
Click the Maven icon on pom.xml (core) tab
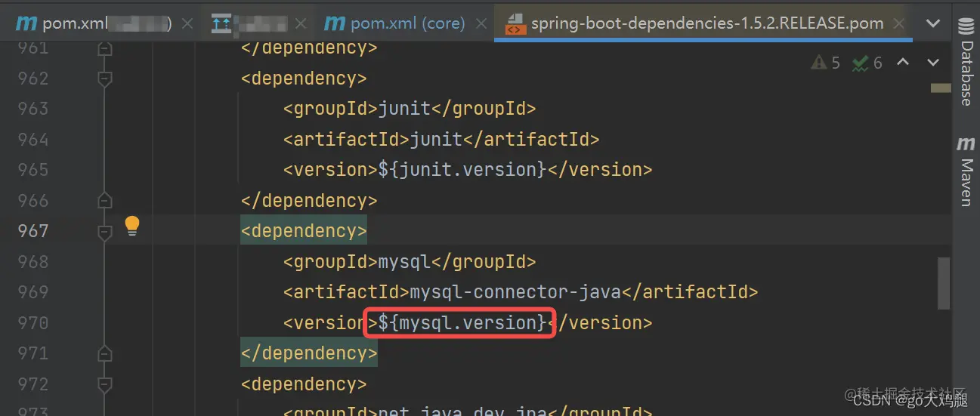click(x=334, y=23)
